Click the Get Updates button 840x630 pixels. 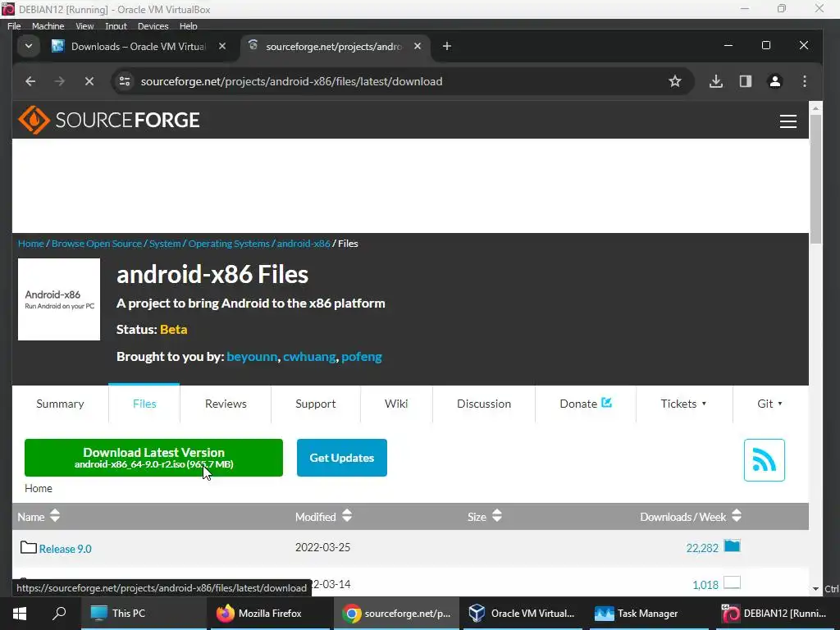coord(342,458)
